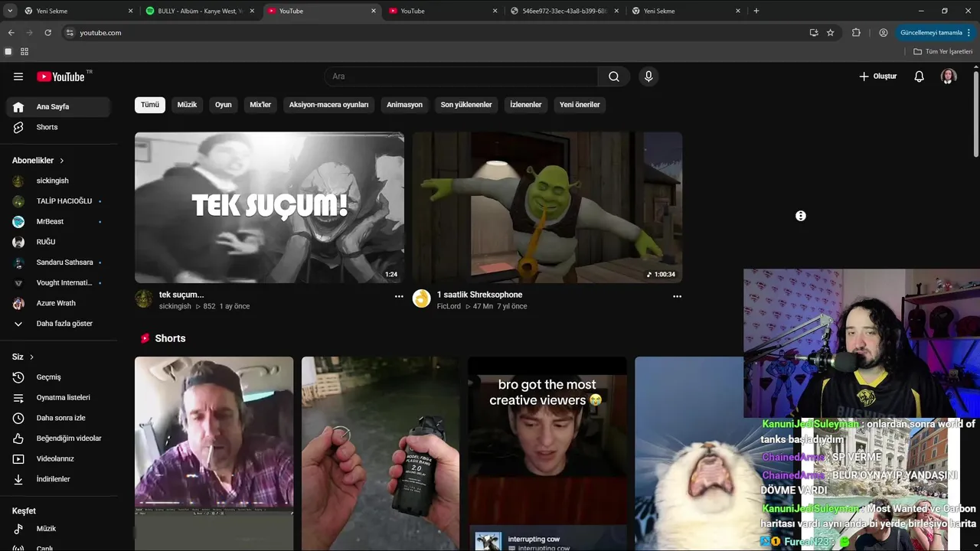The image size is (980, 551).
Task: Select the Müzik filter chip
Action: [187, 105]
